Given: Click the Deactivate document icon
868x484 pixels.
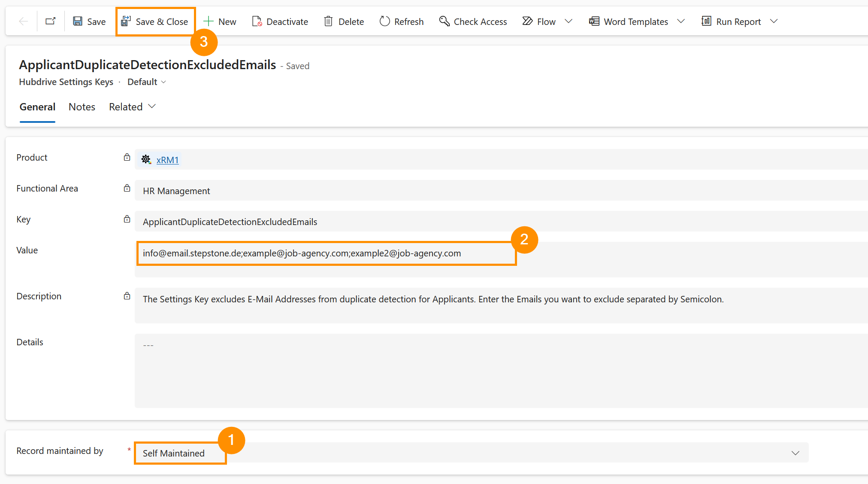Looking at the screenshot, I should tap(257, 21).
